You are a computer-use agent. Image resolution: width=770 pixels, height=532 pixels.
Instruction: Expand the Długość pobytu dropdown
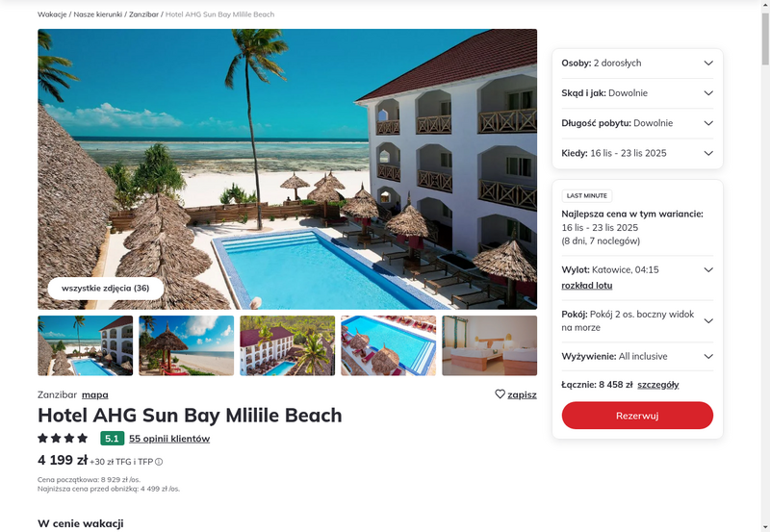637,123
